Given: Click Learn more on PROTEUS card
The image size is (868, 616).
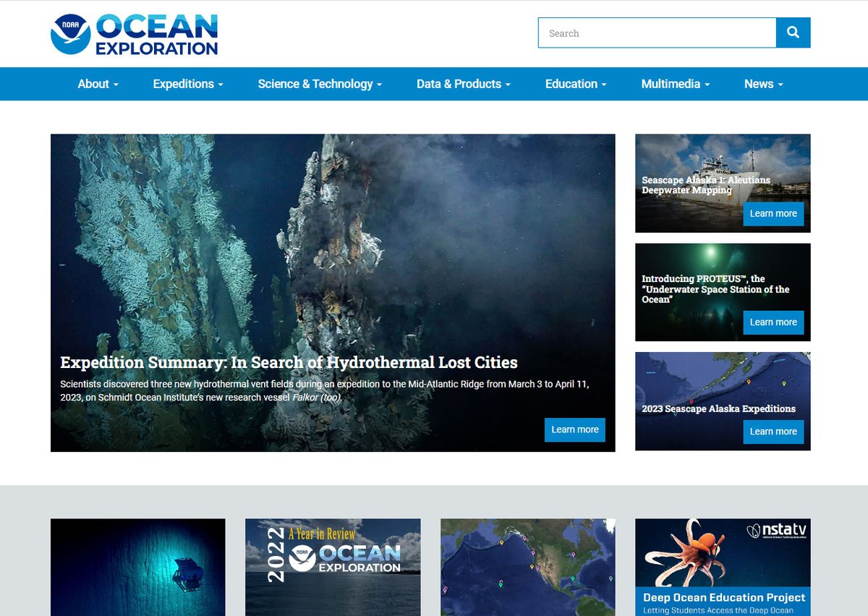Looking at the screenshot, I should click(x=773, y=322).
